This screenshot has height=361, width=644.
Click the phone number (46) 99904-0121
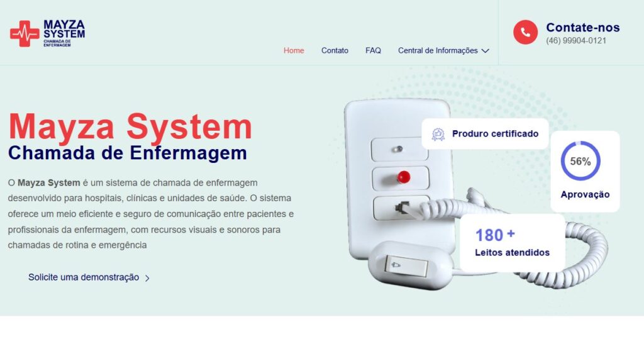pyautogui.click(x=576, y=41)
